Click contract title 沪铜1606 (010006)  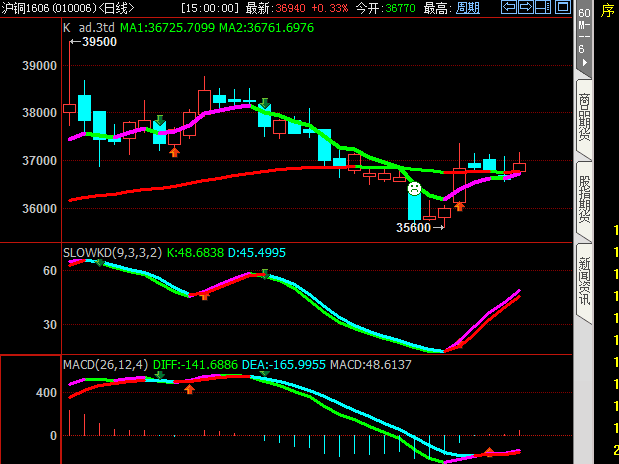click(x=49, y=8)
